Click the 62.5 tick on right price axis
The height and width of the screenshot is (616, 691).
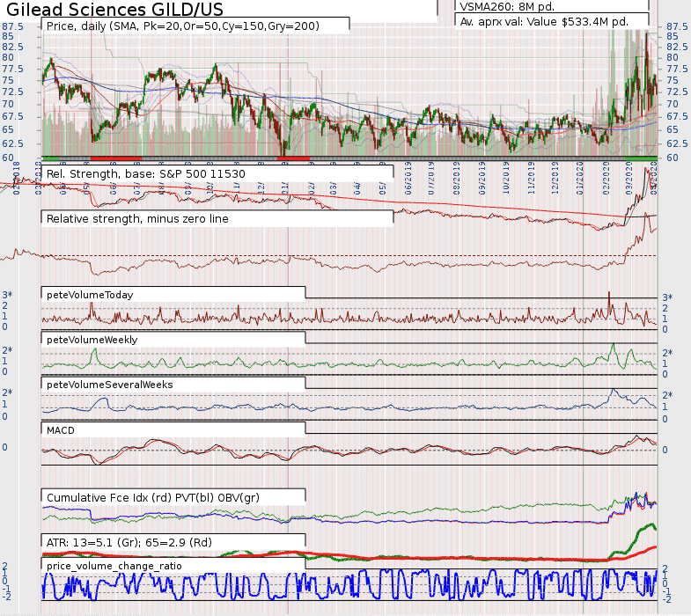click(677, 143)
